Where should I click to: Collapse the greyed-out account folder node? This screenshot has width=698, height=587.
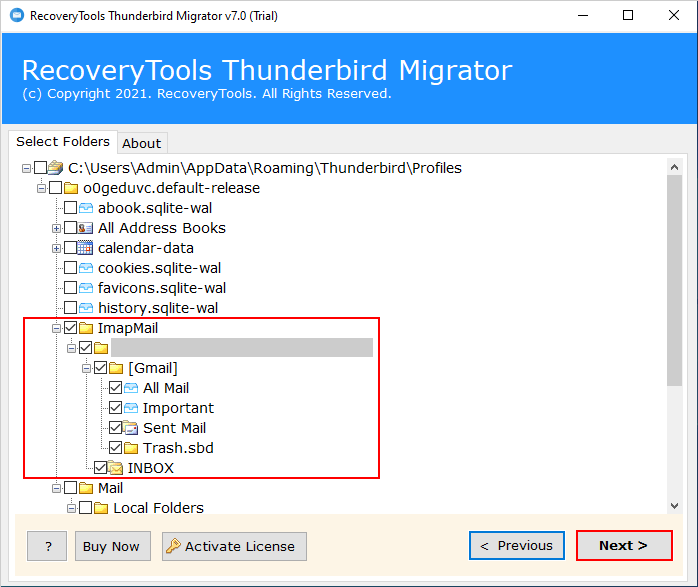[x=71, y=348]
